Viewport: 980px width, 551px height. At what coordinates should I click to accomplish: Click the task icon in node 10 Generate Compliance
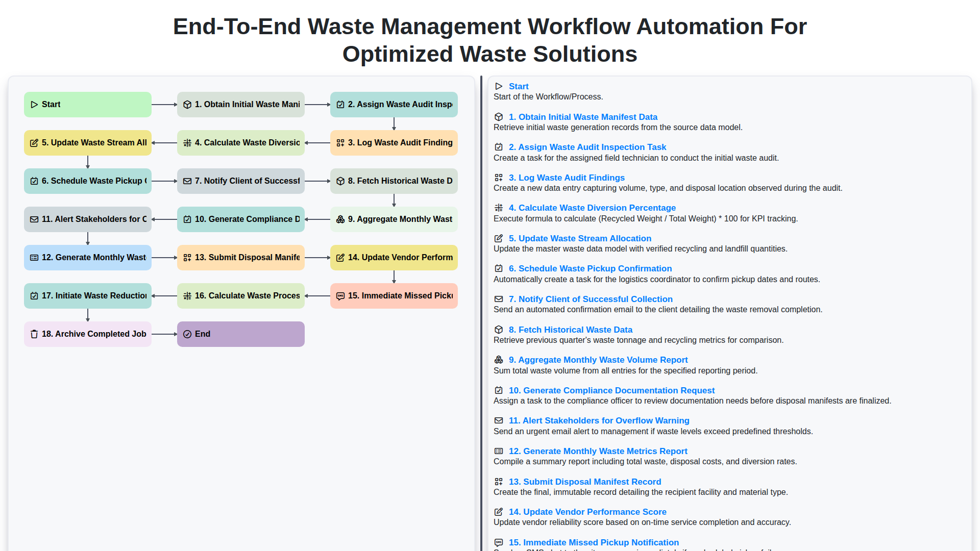[187, 219]
